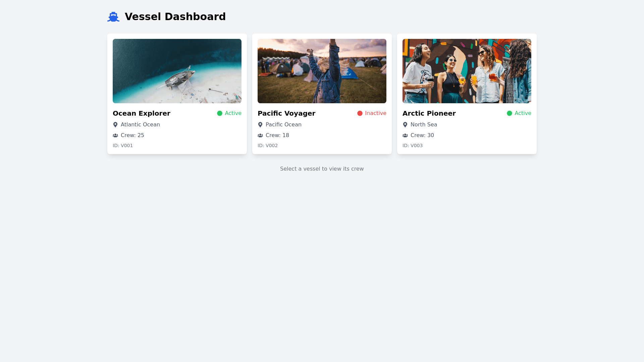Click the ID: V003 text
This screenshot has width=644, height=362.
[x=413, y=145]
